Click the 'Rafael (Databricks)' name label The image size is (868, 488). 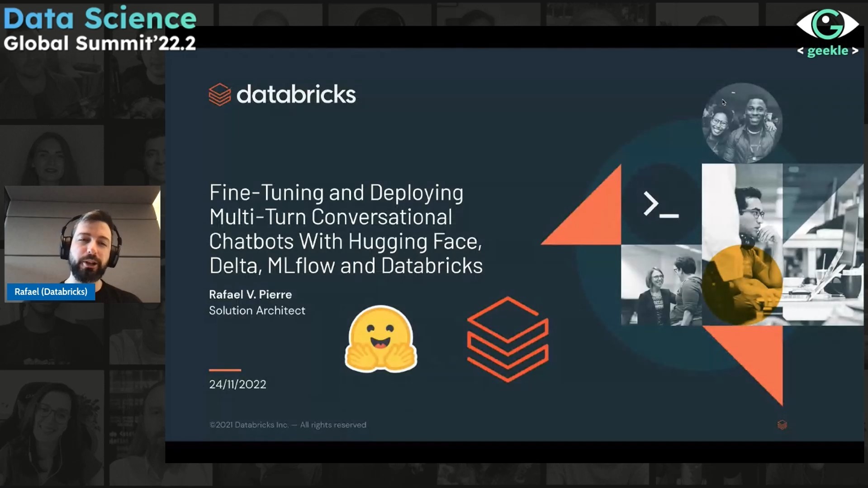pyautogui.click(x=51, y=292)
